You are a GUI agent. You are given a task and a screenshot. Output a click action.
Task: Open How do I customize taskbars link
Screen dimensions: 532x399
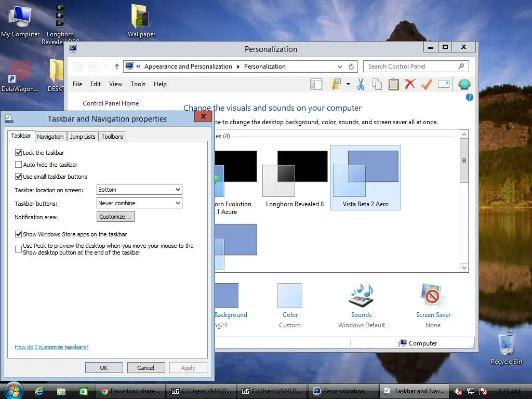click(x=51, y=347)
